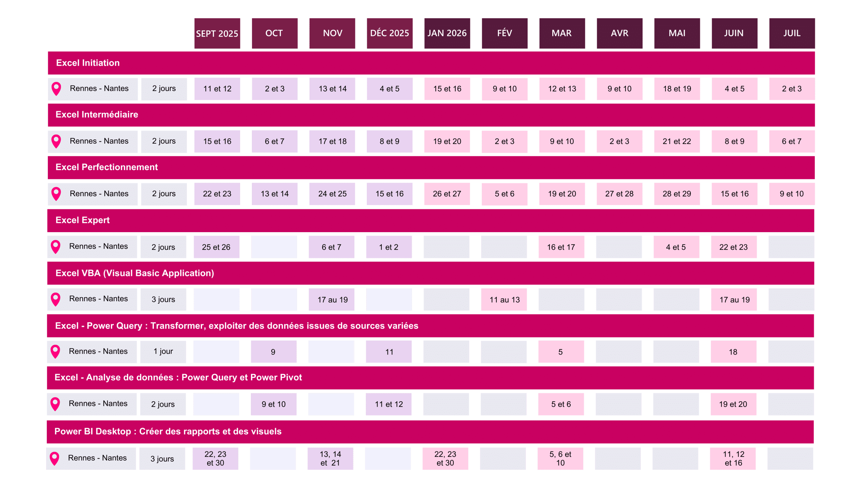Select the JUIN month header
The height and width of the screenshot is (488, 868).
(x=734, y=33)
